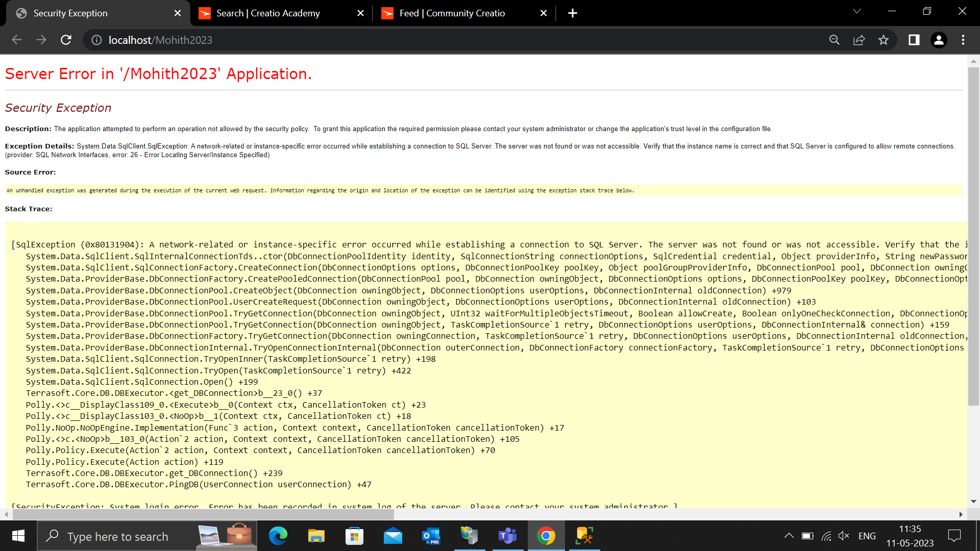Launch Microsoft Teams from the taskbar
The width and height of the screenshot is (980, 551).
pyautogui.click(x=508, y=536)
